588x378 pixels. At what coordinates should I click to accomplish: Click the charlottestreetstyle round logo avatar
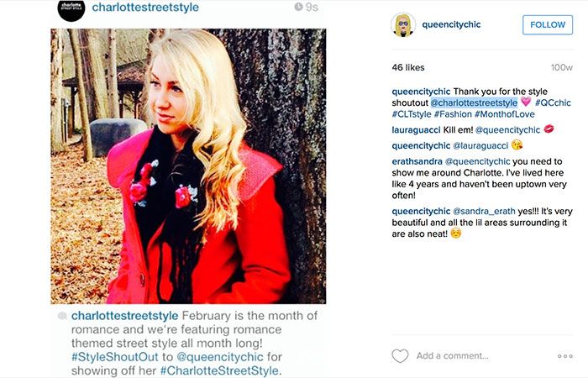click(71, 9)
